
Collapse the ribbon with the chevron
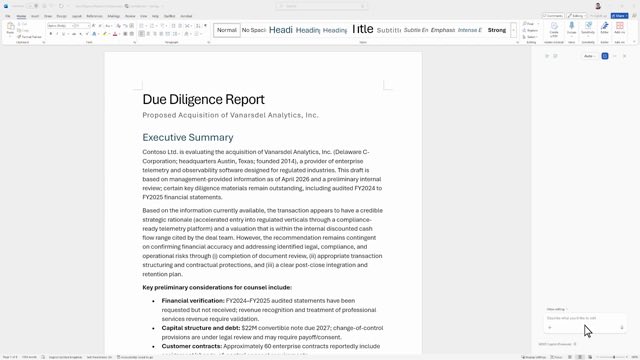click(x=634, y=42)
